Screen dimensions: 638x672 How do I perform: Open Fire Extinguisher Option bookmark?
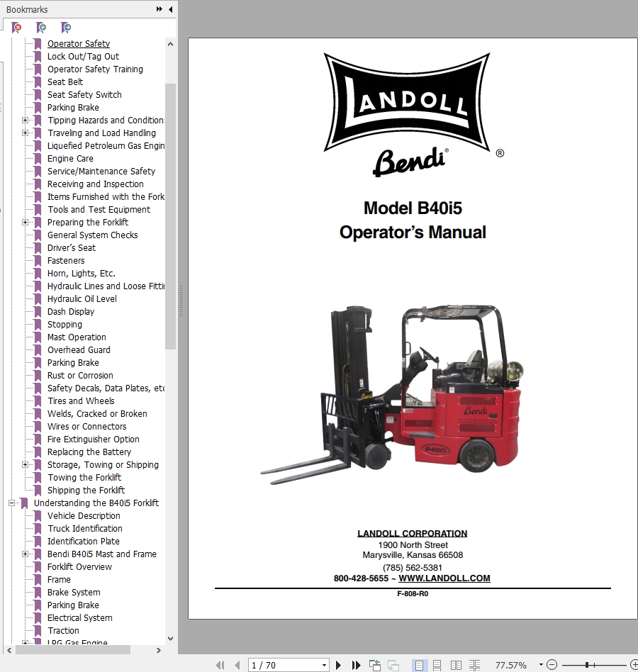pyautogui.click(x=94, y=439)
